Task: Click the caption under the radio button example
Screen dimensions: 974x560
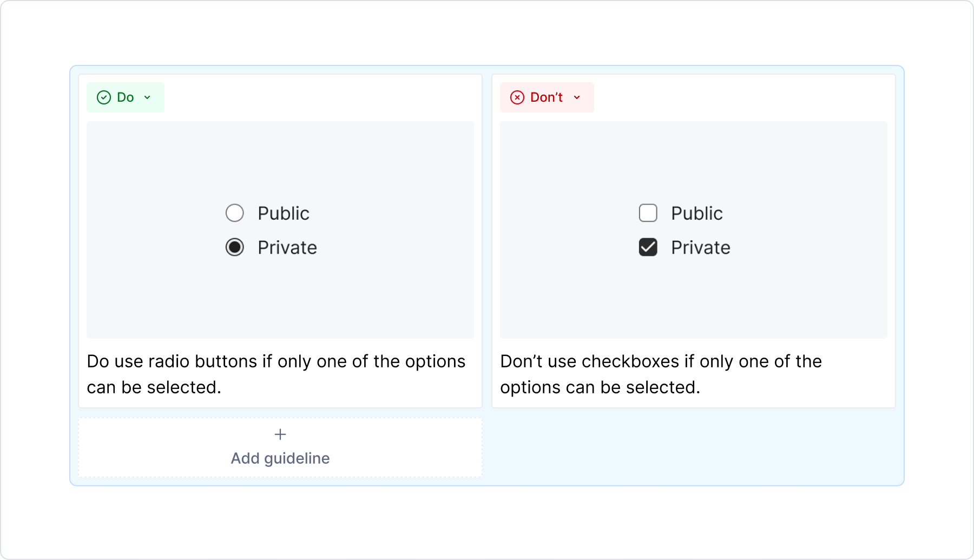Action: click(276, 374)
